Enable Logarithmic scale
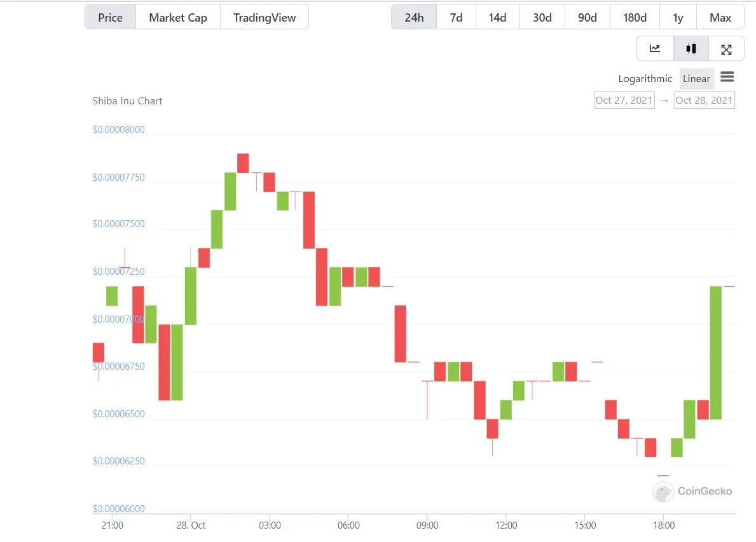The width and height of the screenshot is (756, 542). tap(645, 79)
